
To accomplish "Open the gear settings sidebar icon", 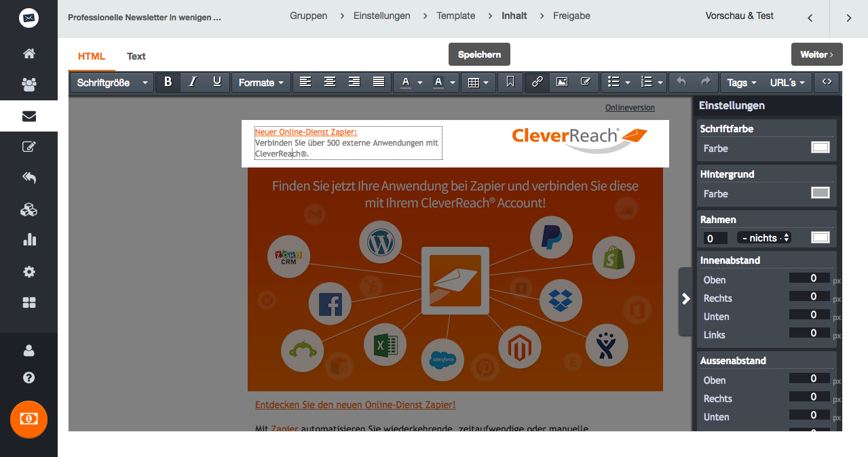I will point(29,272).
